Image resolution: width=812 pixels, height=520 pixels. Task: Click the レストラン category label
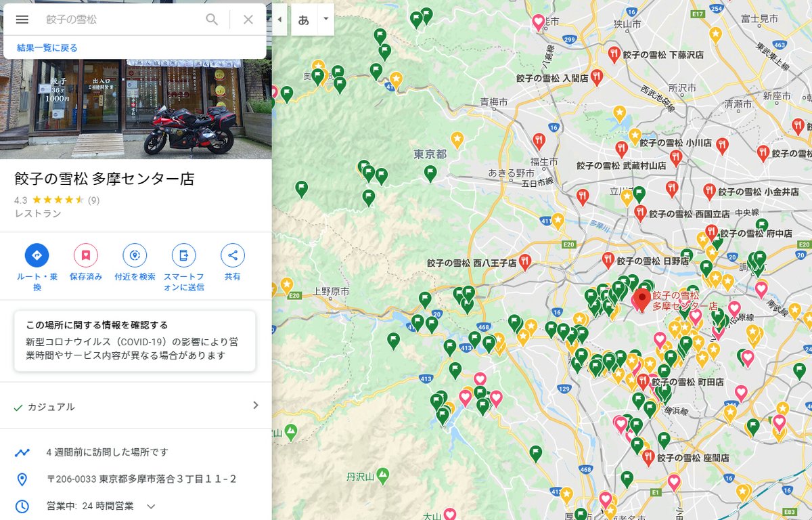click(x=38, y=213)
